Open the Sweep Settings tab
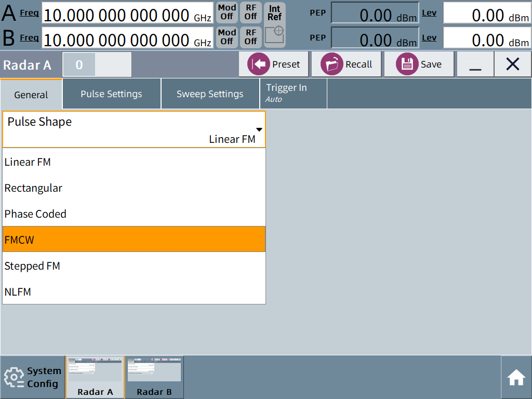532x399 pixels. tap(210, 94)
